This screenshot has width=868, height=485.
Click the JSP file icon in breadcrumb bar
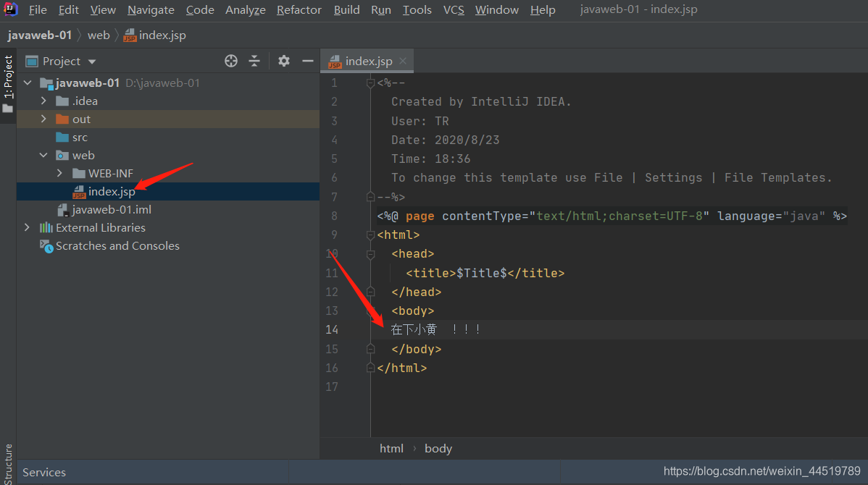tap(130, 35)
